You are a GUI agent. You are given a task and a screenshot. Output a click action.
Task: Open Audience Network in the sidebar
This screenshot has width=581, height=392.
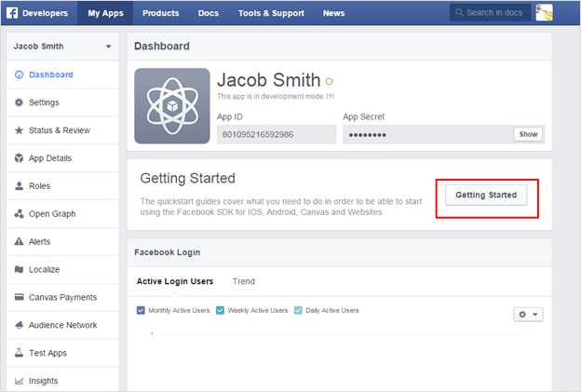tap(62, 325)
